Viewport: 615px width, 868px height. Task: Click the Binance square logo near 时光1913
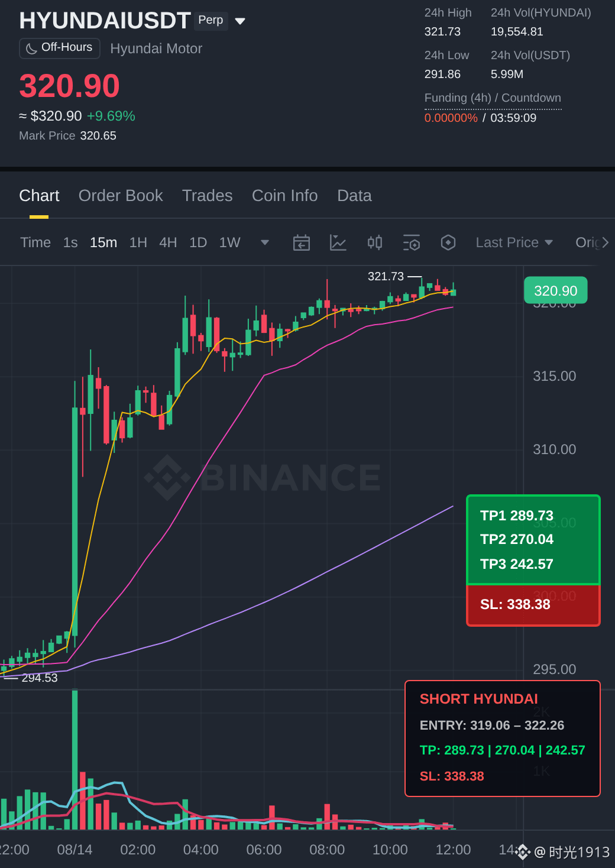(x=523, y=852)
